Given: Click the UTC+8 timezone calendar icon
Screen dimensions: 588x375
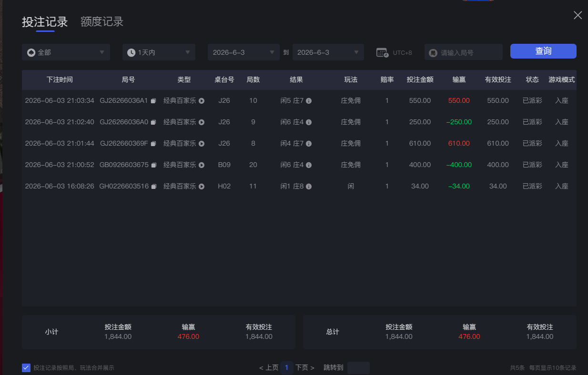Looking at the screenshot, I should pyautogui.click(x=382, y=52).
